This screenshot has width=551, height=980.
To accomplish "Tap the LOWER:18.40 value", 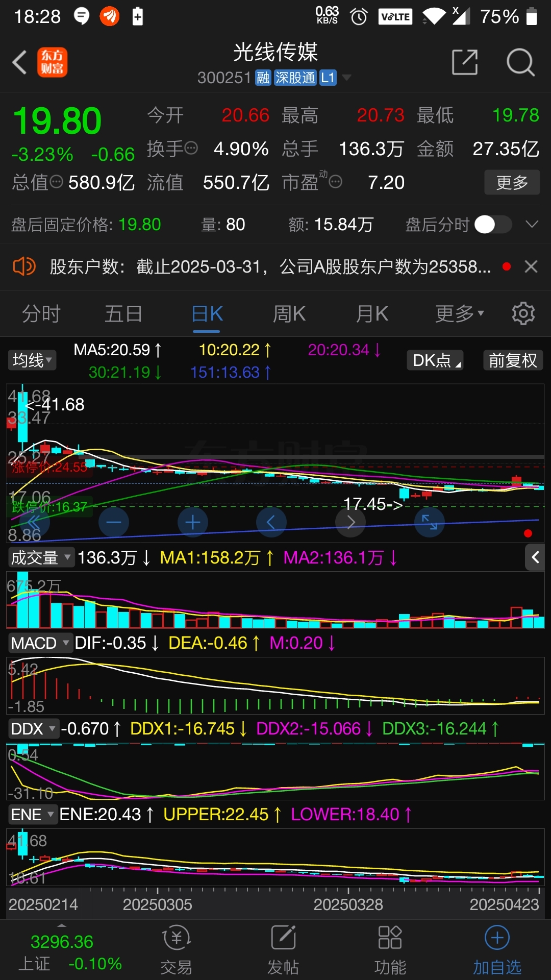I will tap(351, 814).
